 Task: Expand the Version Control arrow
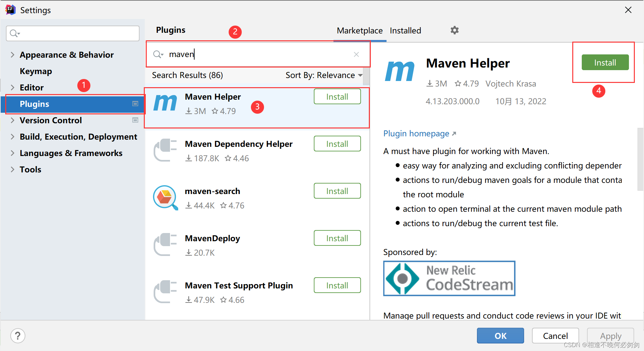[12, 120]
